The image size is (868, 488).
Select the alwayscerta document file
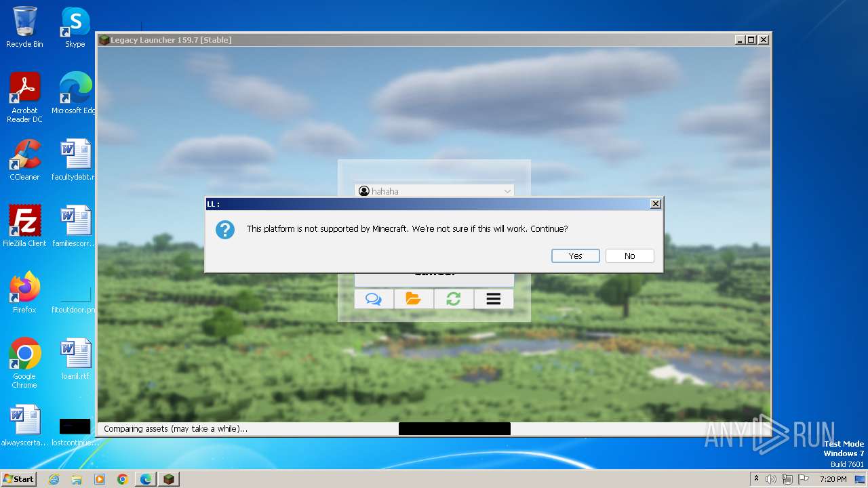(24, 426)
